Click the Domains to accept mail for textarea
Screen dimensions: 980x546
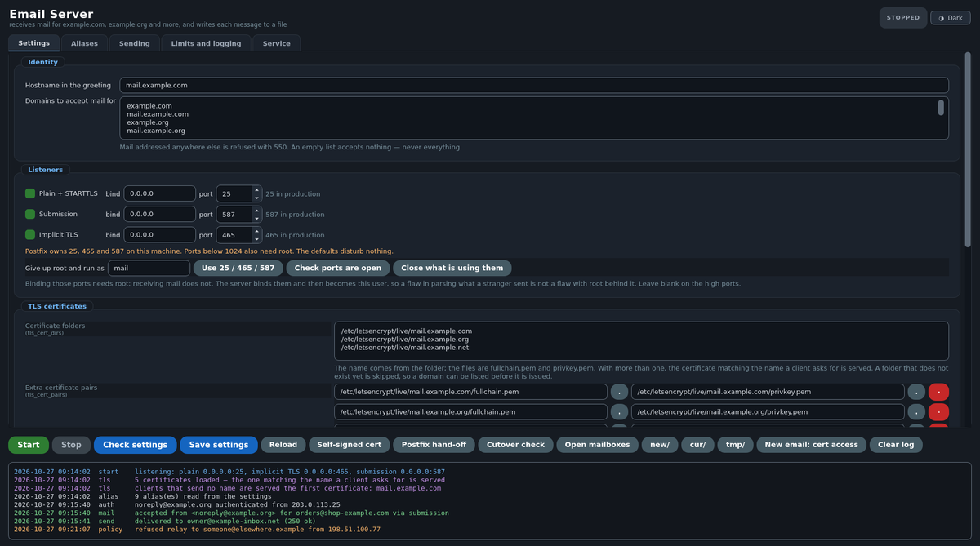pos(534,118)
